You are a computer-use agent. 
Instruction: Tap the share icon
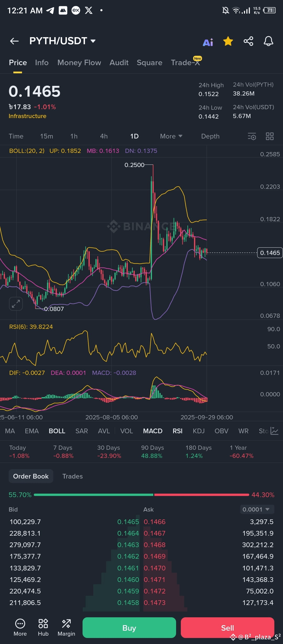point(248,41)
